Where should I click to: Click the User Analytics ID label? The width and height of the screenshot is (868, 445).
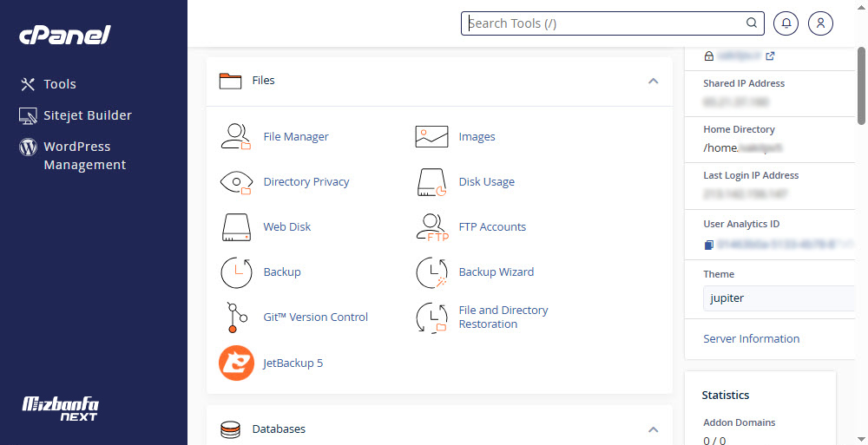point(741,224)
